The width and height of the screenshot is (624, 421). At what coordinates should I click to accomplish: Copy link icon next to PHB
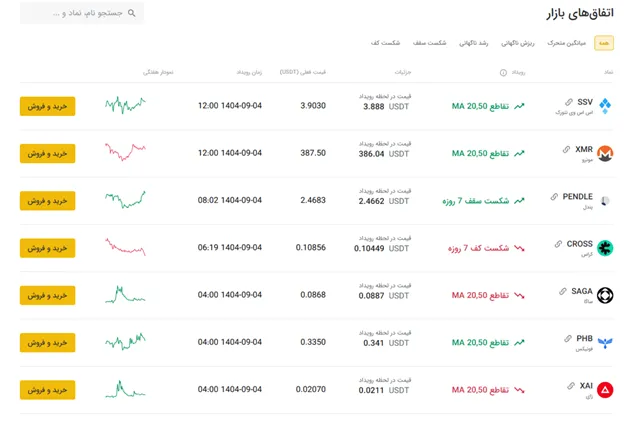[568, 339]
